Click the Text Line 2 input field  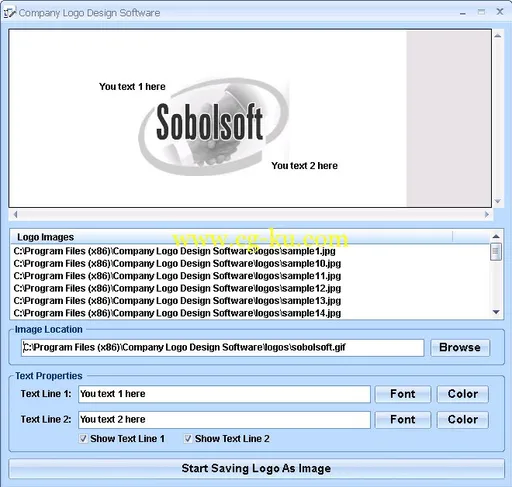click(x=224, y=419)
